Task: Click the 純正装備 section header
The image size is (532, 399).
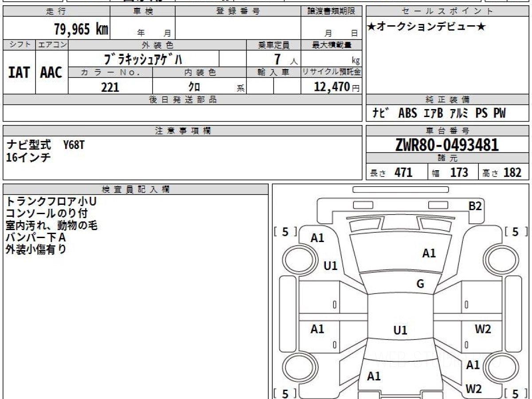Action: pyautogui.click(x=448, y=100)
